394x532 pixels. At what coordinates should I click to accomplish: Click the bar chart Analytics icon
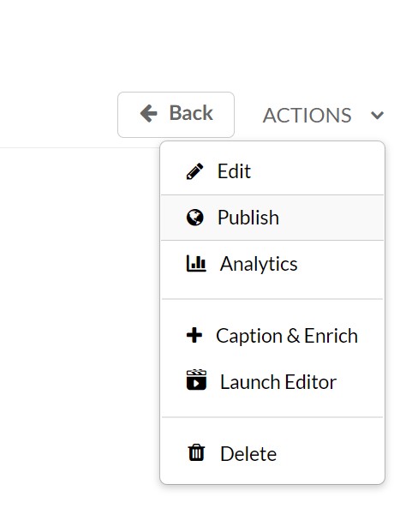[196, 264]
